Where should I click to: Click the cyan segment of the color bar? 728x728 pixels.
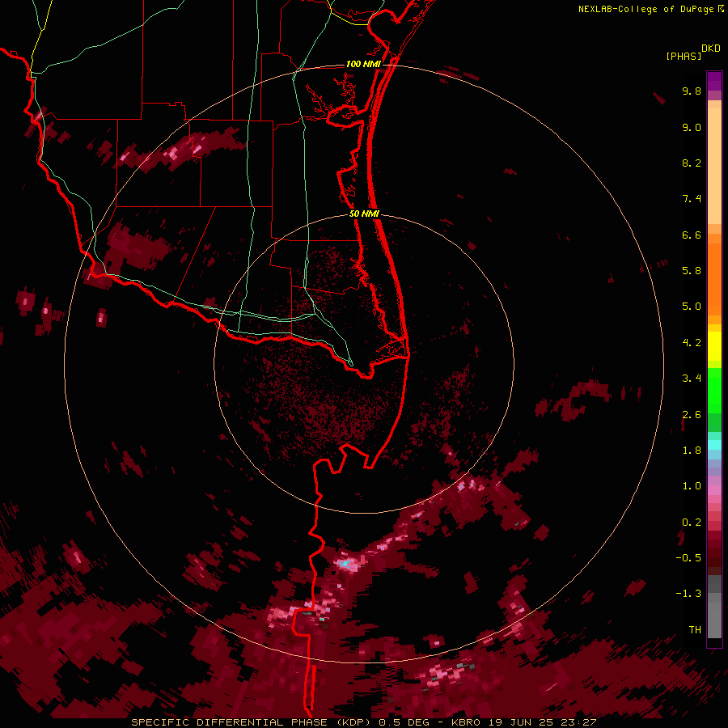(714, 445)
